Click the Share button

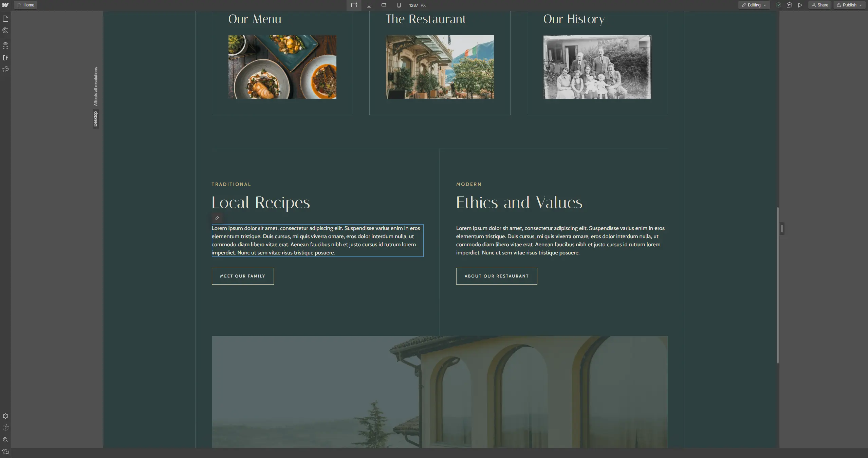click(x=820, y=5)
